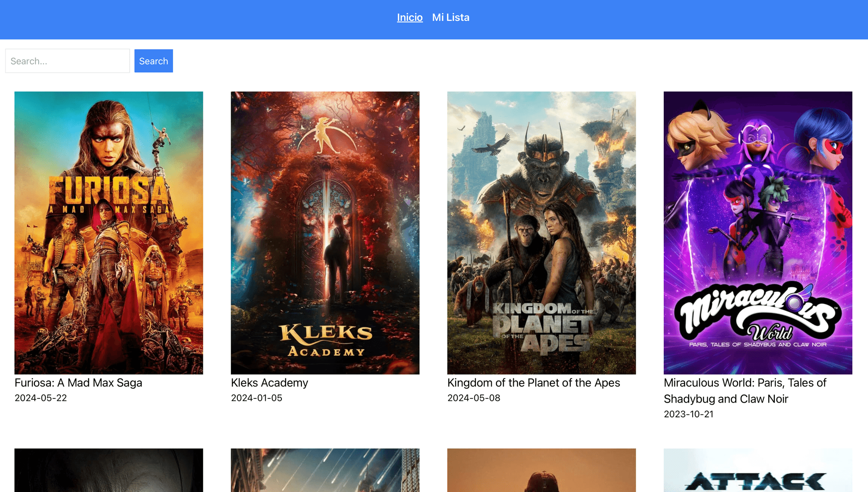
Task: Open the Inicio navigation link
Action: [x=409, y=17]
